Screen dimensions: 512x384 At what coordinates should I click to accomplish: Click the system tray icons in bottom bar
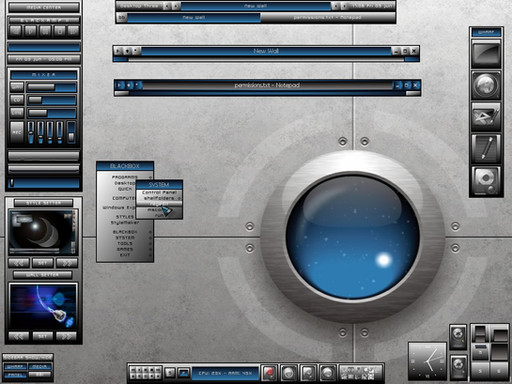(x=360, y=373)
